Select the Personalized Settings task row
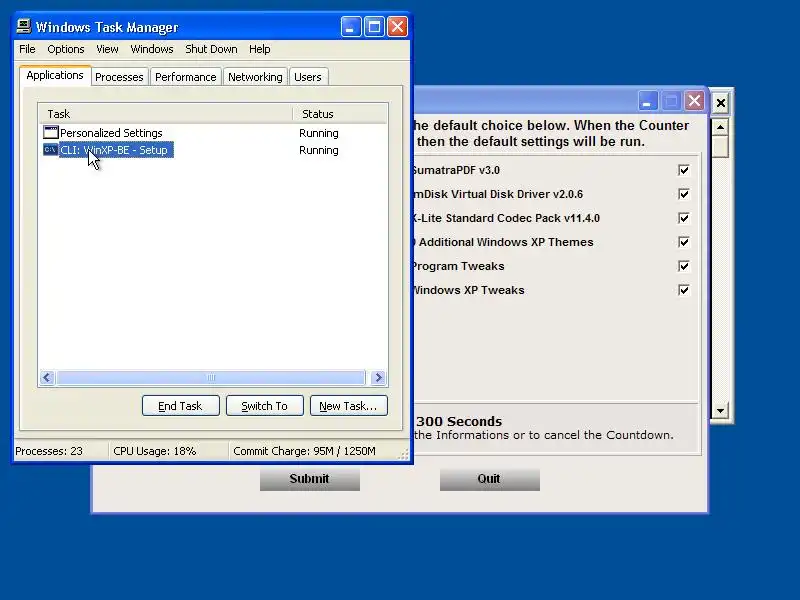The image size is (800, 600). (x=213, y=133)
